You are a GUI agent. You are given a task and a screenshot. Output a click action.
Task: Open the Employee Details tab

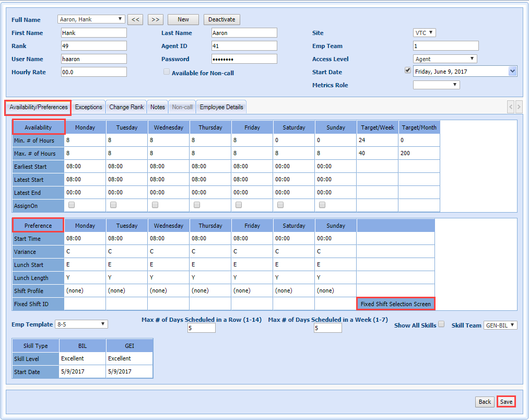(x=221, y=107)
